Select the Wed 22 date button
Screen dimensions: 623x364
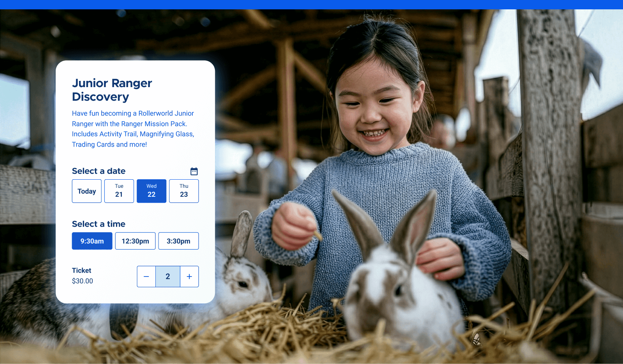[151, 191]
